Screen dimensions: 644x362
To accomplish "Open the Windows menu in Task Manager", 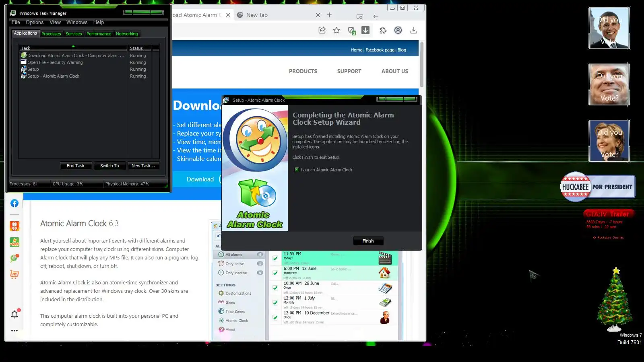I will [77, 23].
